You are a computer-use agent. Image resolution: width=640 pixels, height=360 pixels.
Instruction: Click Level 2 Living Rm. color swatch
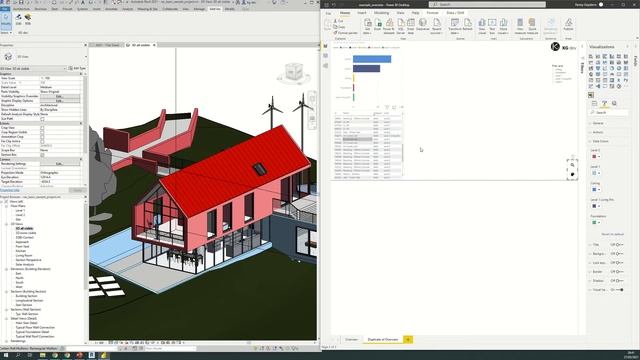click(594, 206)
